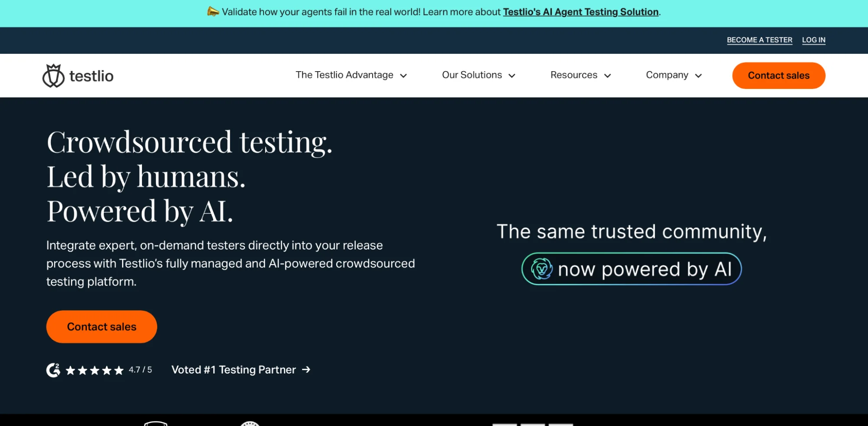The width and height of the screenshot is (868, 426).
Task: Open the Resources menu
Action: click(x=581, y=75)
